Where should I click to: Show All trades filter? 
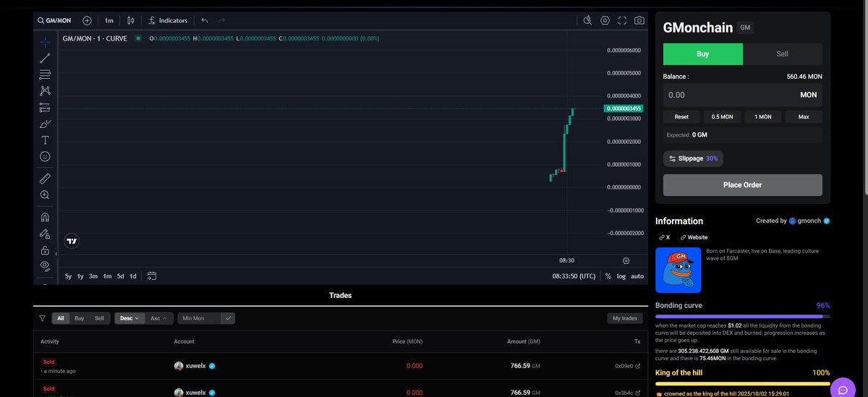61,318
